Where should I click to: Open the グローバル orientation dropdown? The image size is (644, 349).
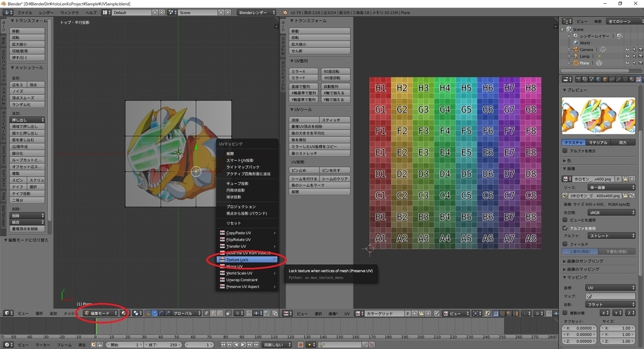[187, 313]
